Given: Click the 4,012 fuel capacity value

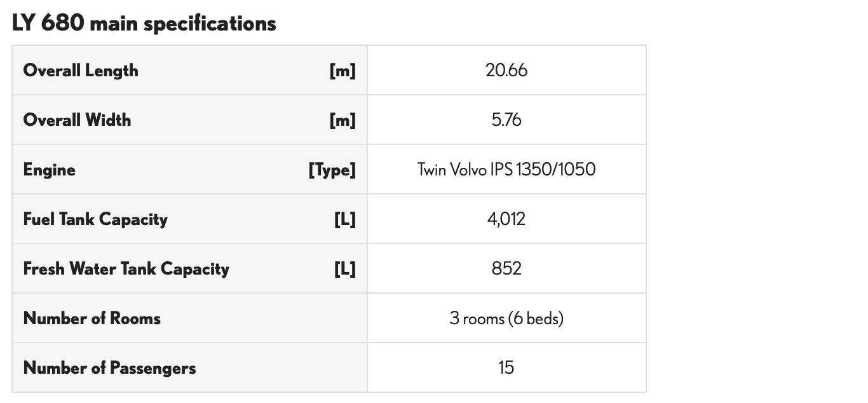Looking at the screenshot, I should tap(506, 219).
